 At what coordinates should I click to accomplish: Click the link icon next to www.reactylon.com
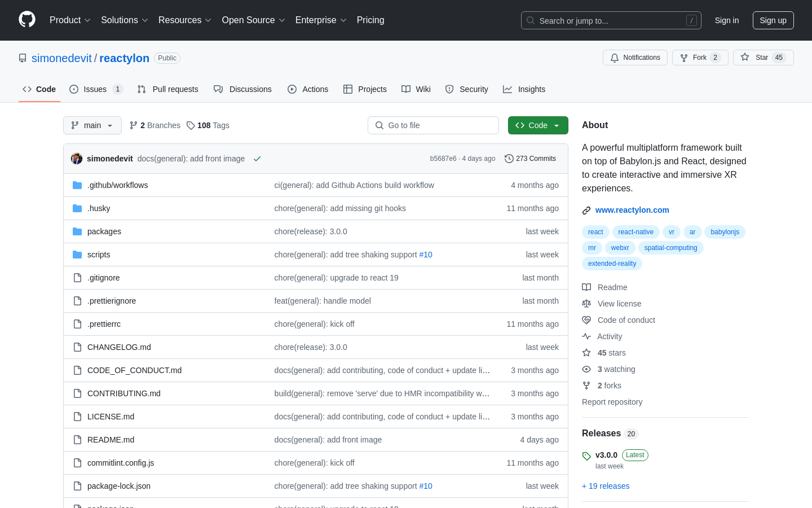[586, 211]
